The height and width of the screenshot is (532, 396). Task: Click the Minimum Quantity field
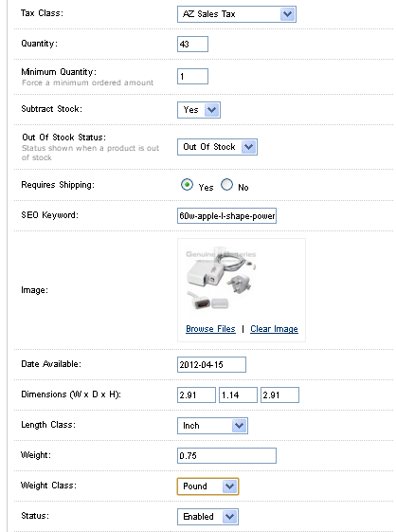[x=192, y=77]
